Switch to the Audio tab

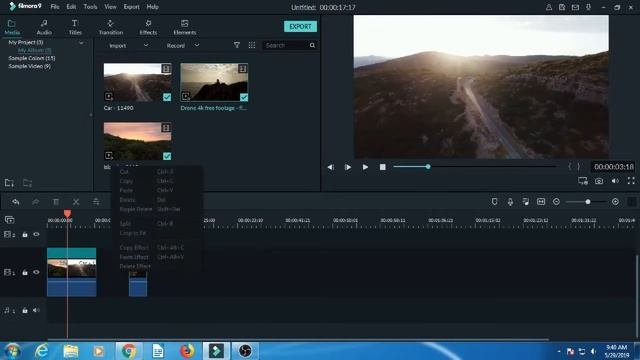[44, 27]
